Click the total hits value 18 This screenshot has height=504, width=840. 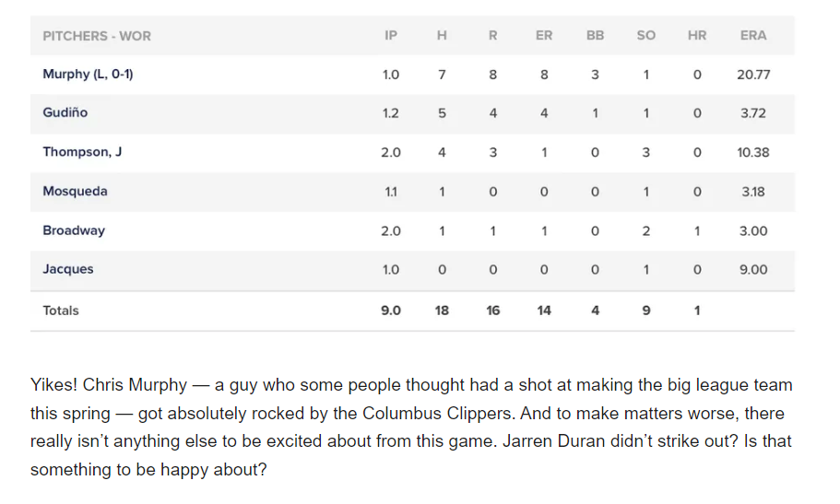click(x=442, y=311)
